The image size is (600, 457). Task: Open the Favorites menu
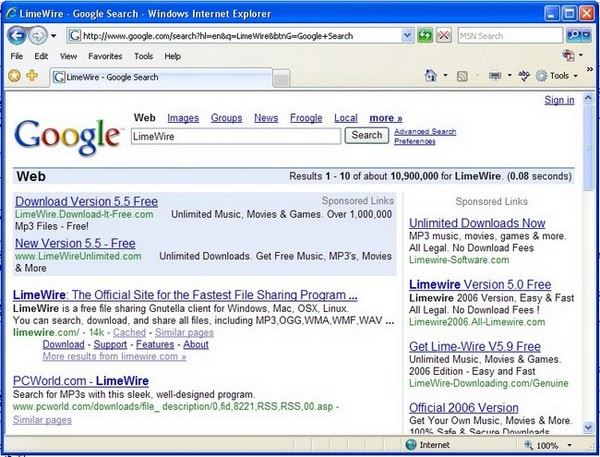(105, 56)
